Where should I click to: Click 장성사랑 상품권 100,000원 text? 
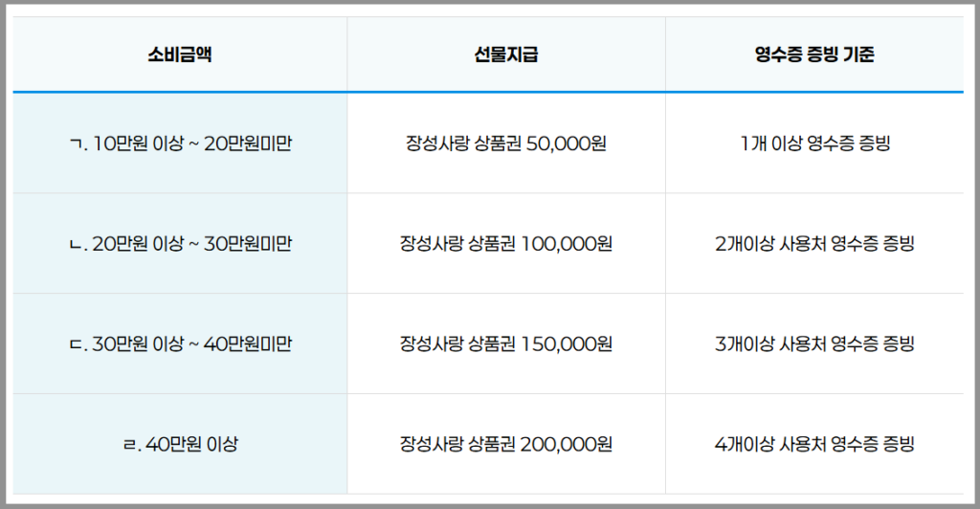click(506, 244)
